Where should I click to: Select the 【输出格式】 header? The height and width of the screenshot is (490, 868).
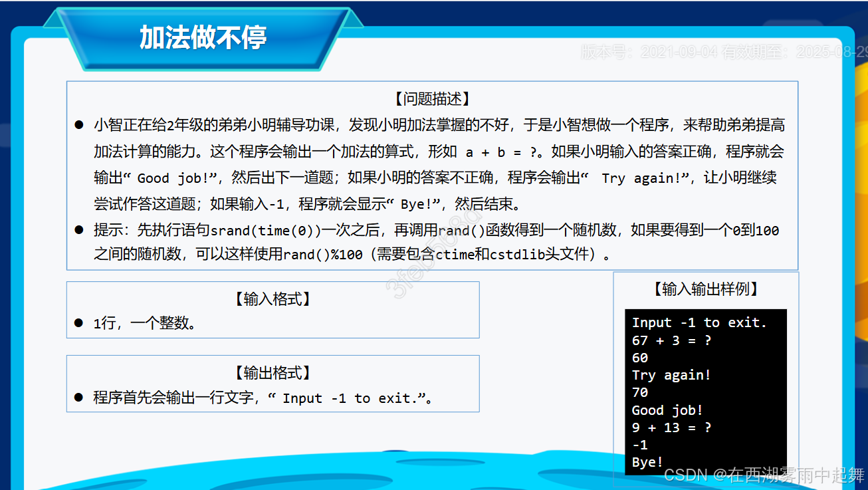point(272,372)
